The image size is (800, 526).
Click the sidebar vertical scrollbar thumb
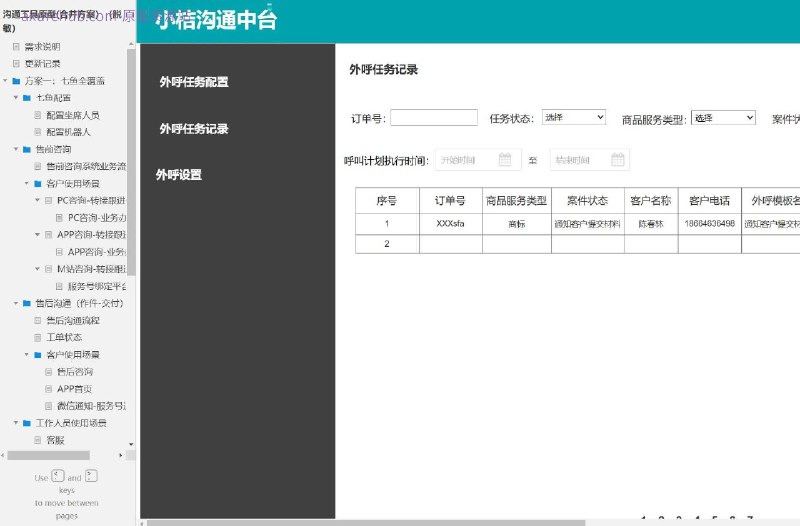click(x=131, y=162)
